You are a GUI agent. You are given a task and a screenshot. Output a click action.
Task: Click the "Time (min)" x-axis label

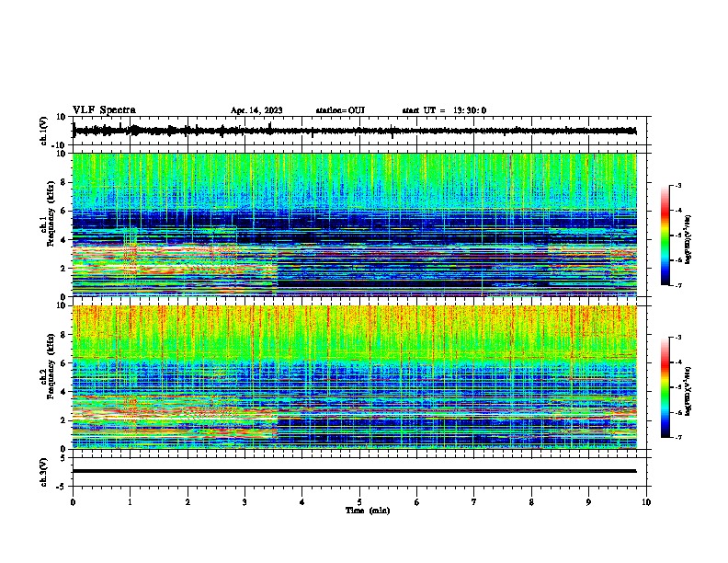click(x=368, y=511)
